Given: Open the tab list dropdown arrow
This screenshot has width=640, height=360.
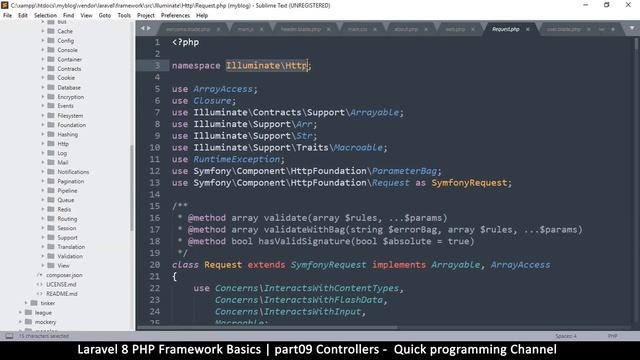Looking at the screenshot, I should pyautogui.click(x=631, y=28).
